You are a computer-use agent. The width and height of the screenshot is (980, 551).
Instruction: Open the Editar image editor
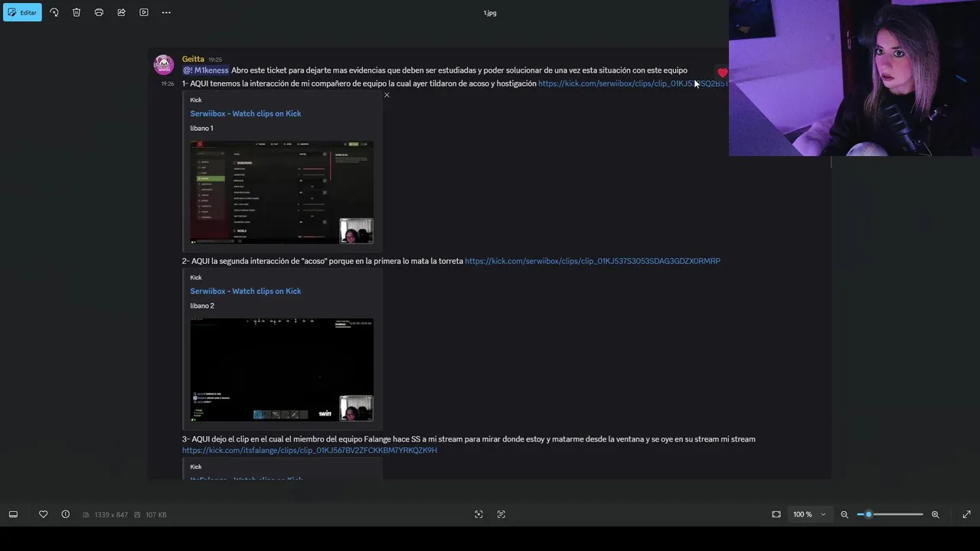(x=22, y=12)
